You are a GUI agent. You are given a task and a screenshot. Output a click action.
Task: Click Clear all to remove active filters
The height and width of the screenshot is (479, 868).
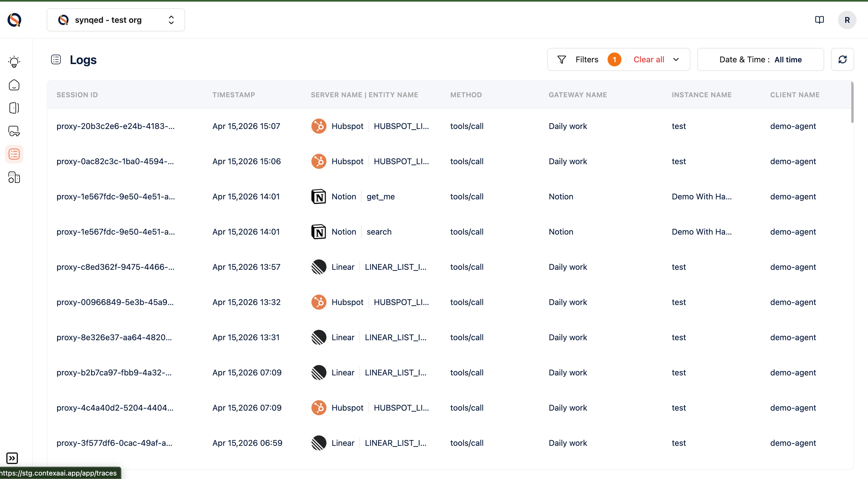coord(648,59)
